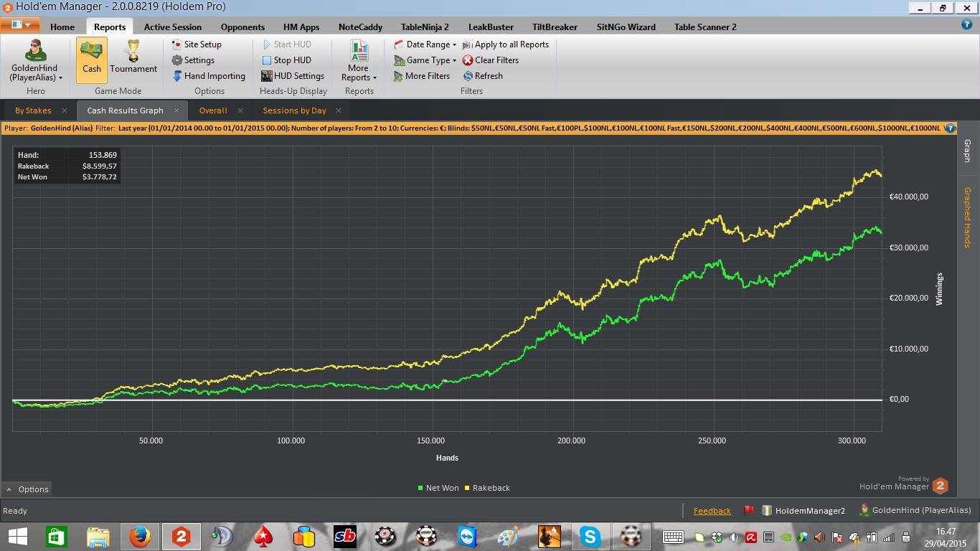980x551 pixels.
Task: Open the Graphed Hands side tab
Action: [967, 217]
